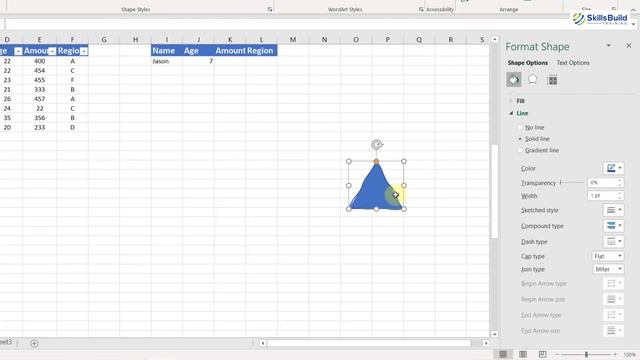Switch to Normal view in status bar
Viewport: 640px width, 360px height.
503,354
